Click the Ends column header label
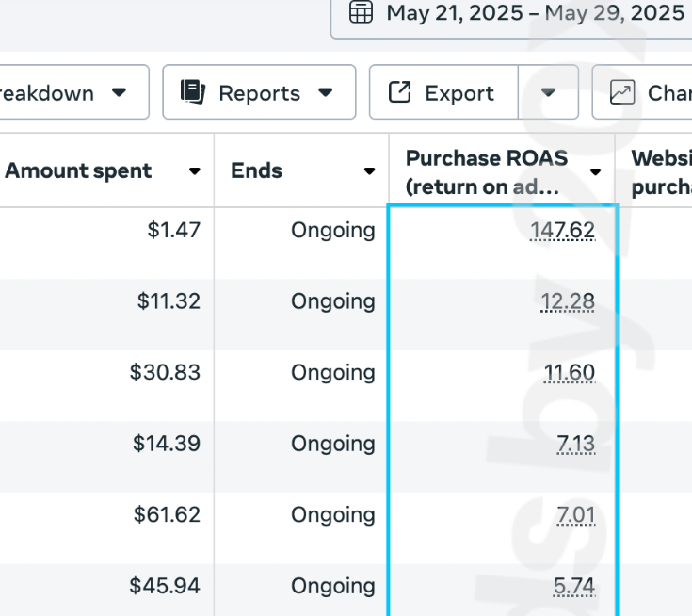The width and height of the screenshot is (692, 616). (256, 171)
